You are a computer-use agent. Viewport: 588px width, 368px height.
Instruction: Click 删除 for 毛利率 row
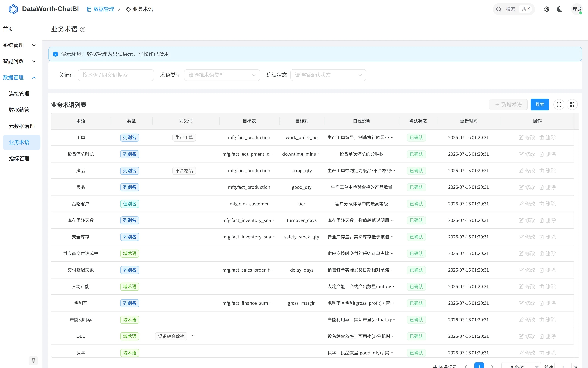548,303
